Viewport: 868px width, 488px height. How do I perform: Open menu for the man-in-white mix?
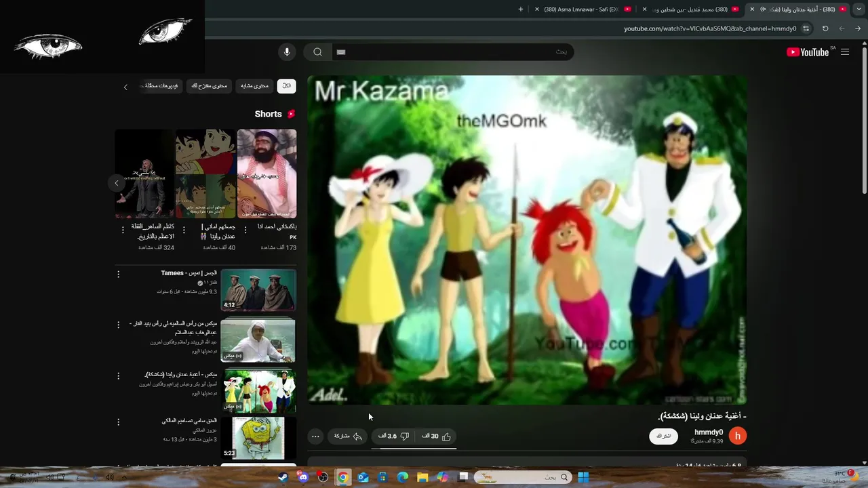(x=118, y=325)
